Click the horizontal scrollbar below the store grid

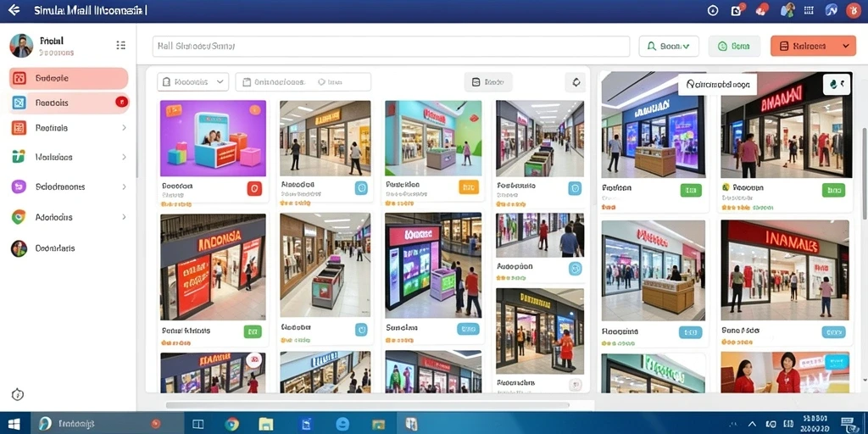[x=366, y=405]
